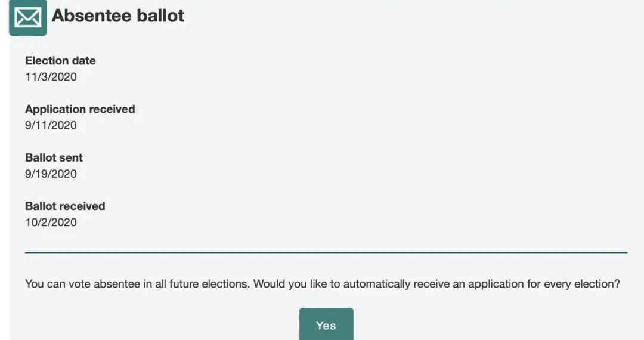
Task: Click the 9/19/2020 ballot sent date
Action: coord(51,174)
